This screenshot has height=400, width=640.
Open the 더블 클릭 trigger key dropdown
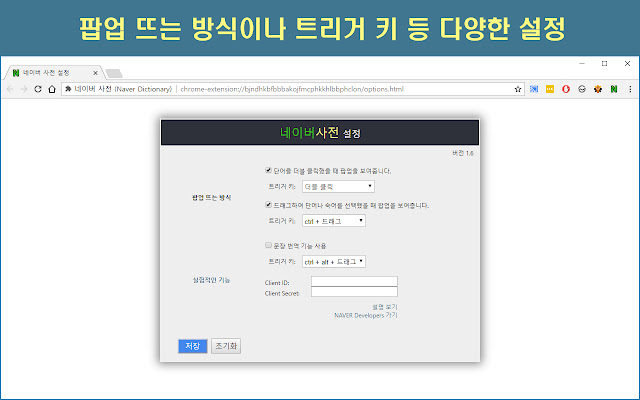pyautogui.click(x=338, y=187)
